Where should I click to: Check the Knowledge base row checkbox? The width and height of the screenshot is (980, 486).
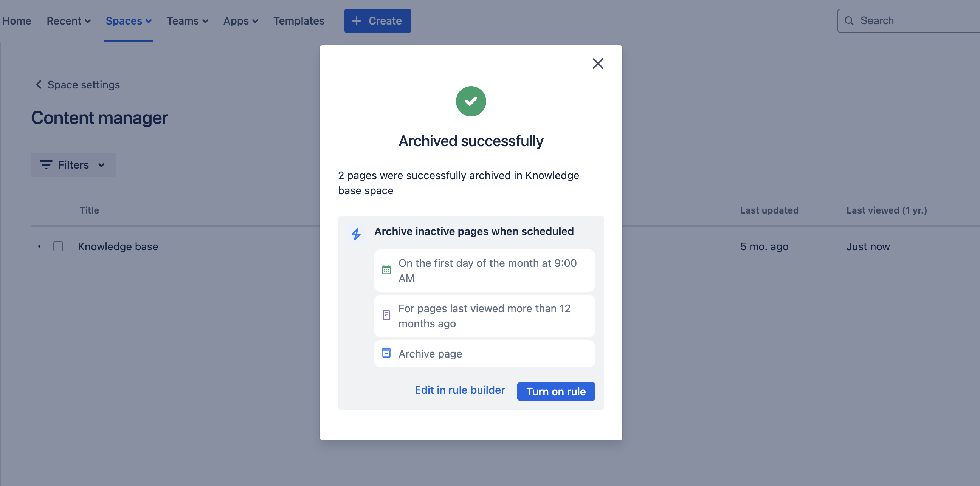(58, 246)
